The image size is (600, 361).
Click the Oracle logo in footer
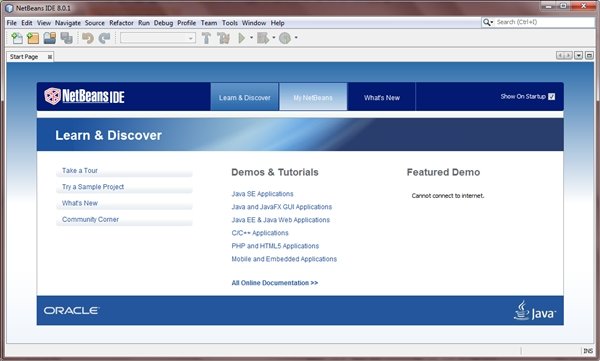[72, 310]
